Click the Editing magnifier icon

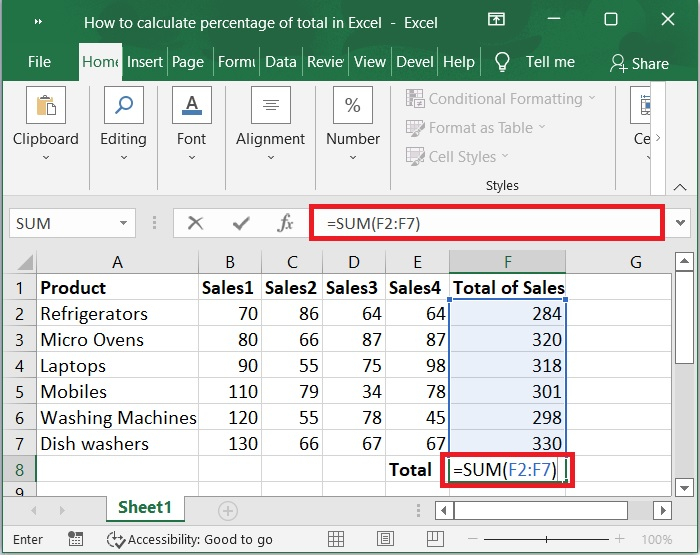click(123, 106)
